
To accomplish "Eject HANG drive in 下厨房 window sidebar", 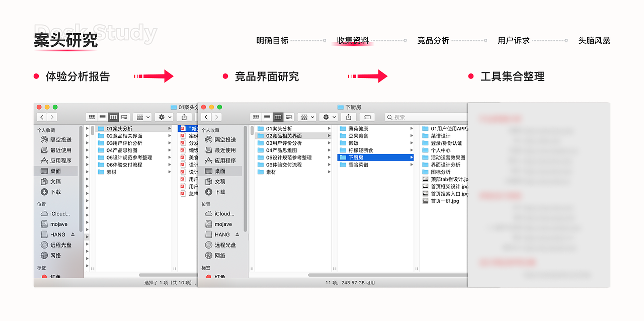I will click(x=237, y=234).
